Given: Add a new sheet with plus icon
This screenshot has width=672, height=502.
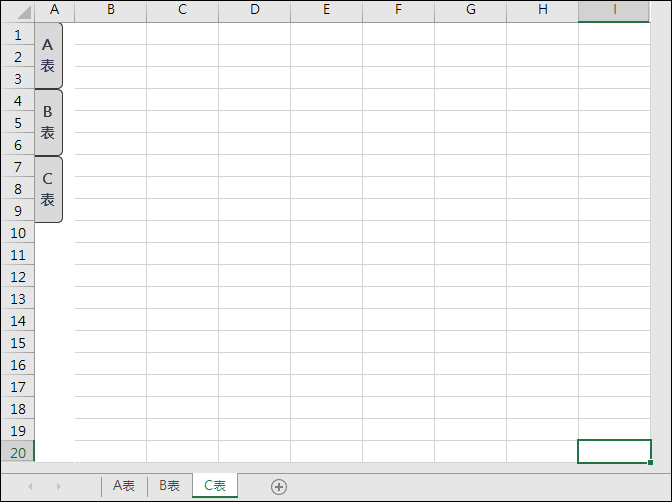Looking at the screenshot, I should pos(279,487).
